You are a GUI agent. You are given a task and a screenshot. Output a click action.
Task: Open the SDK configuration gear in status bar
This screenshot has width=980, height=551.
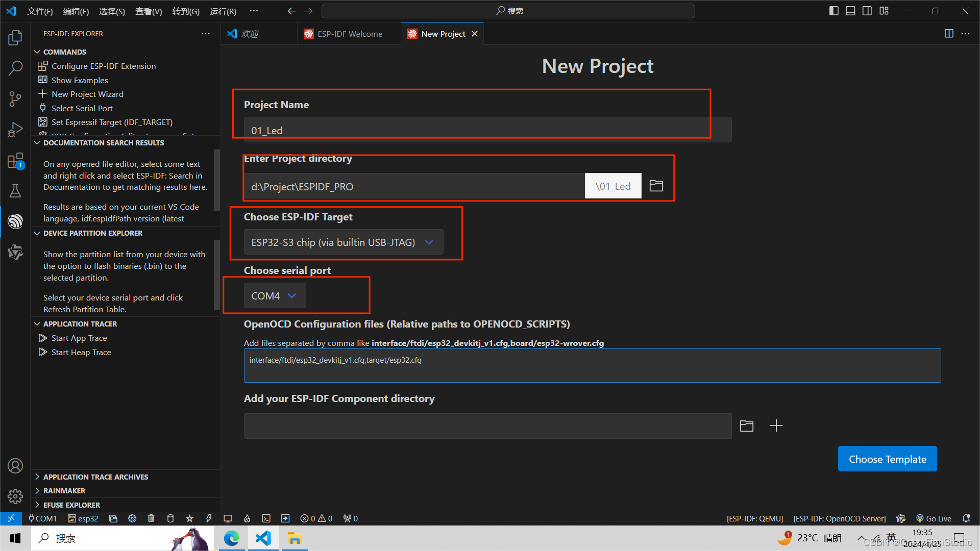point(132,518)
